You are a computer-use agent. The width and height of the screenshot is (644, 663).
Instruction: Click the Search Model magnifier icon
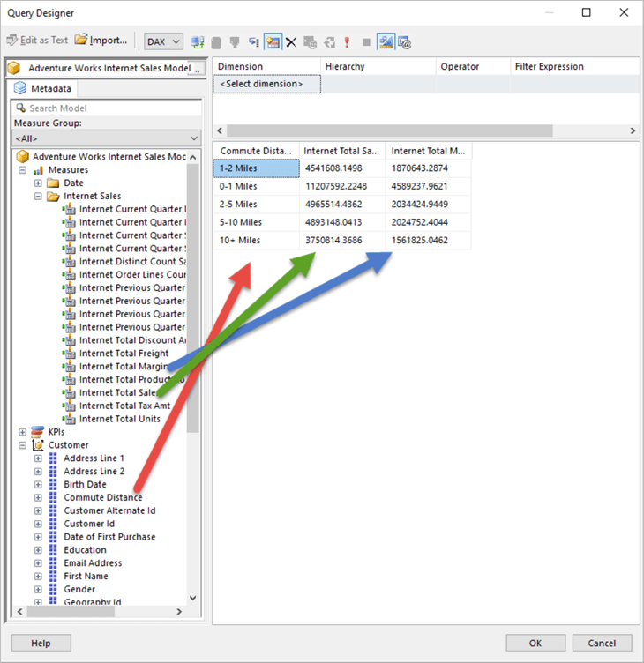(21, 108)
